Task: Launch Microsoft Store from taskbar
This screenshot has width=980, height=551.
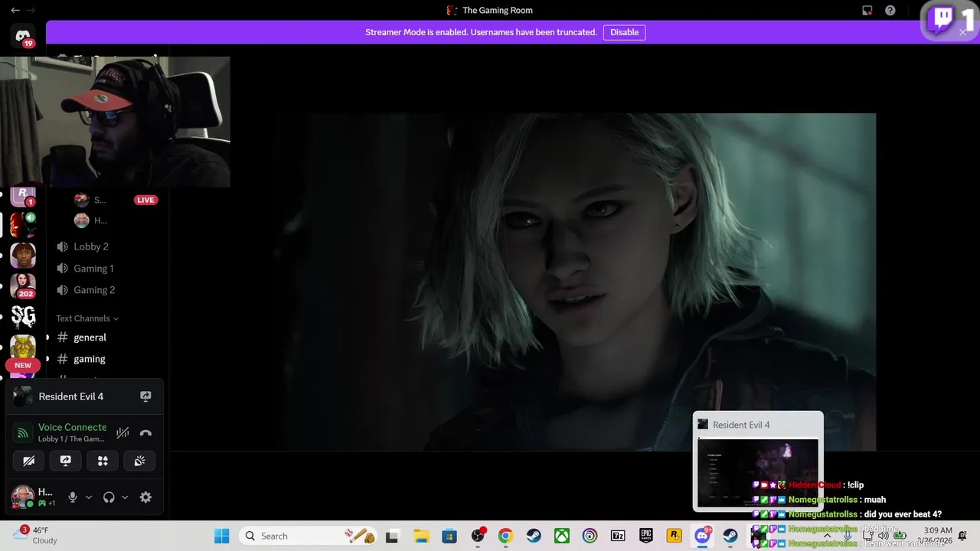Action: pyautogui.click(x=449, y=536)
